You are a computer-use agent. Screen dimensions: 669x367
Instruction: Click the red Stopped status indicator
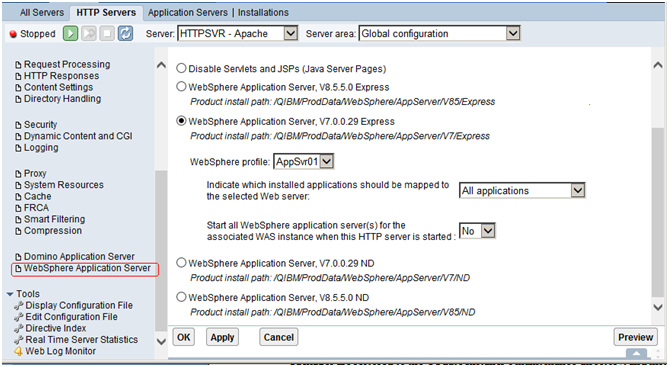click(x=13, y=34)
